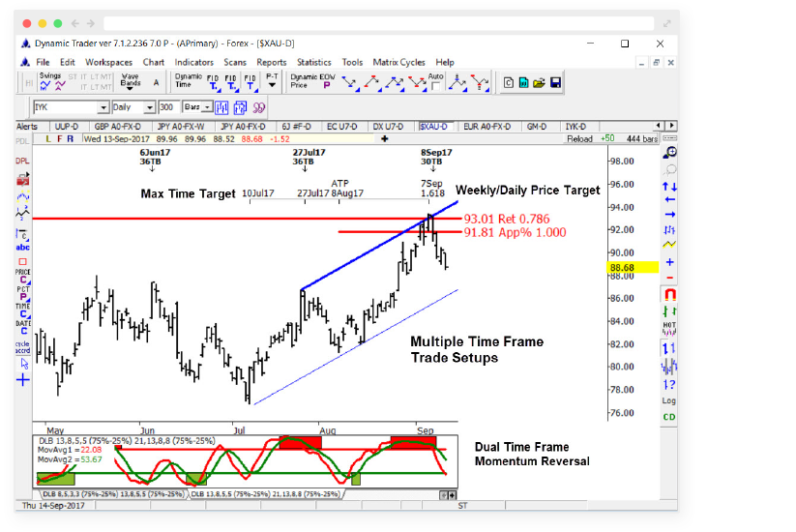Select the abc text annotation tool
The height and width of the screenshot is (532, 796).
[x=22, y=248]
